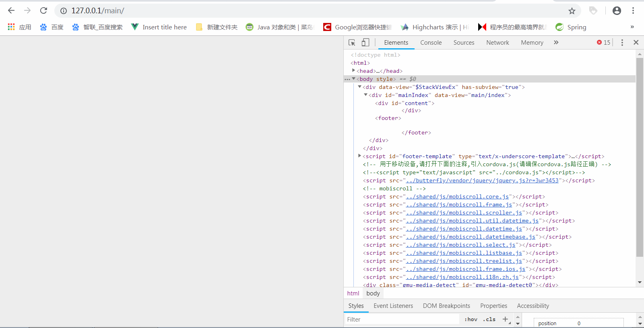This screenshot has width=644, height=328.
Task: Open mobiscroll.treelist.js source link
Action: [464, 261]
